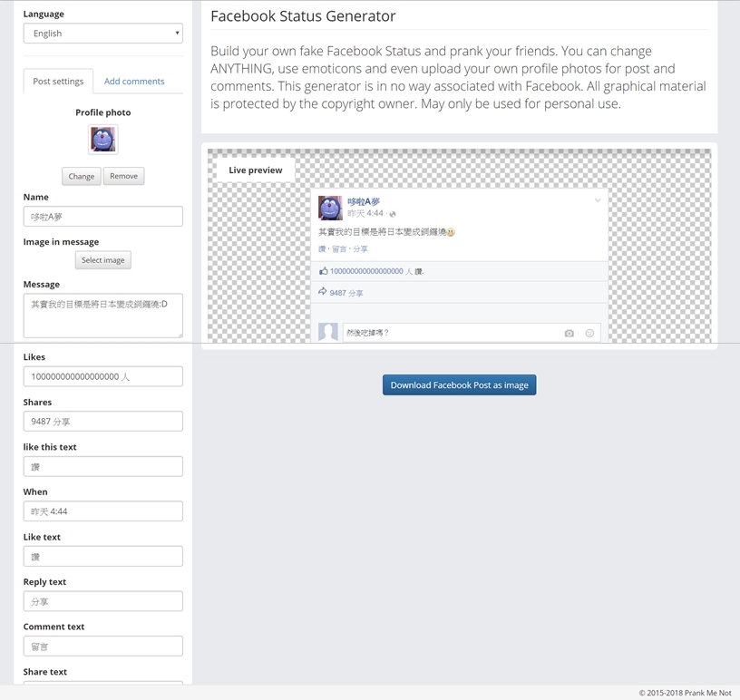Viewport: 740px width, 700px height.
Task: Click the camera icon in comment box
Action: (x=570, y=334)
